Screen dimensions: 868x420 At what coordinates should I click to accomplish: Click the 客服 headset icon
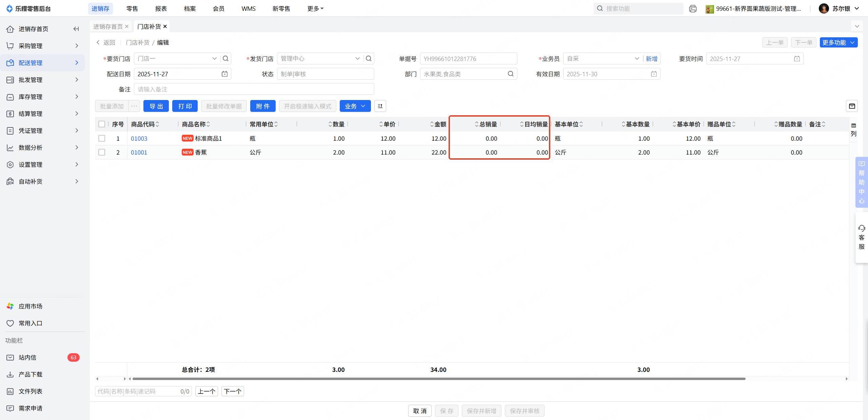pyautogui.click(x=861, y=228)
